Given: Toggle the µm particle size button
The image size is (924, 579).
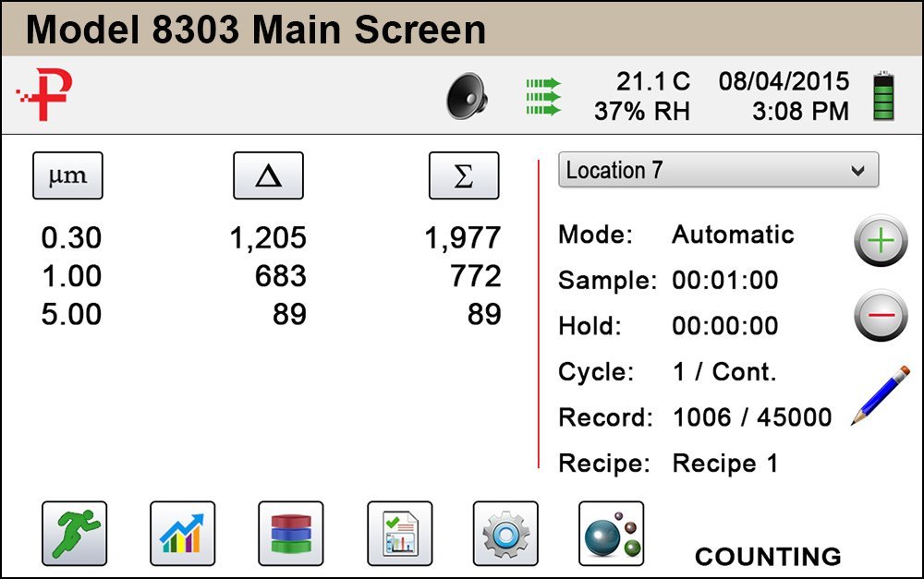Looking at the screenshot, I should (x=67, y=175).
